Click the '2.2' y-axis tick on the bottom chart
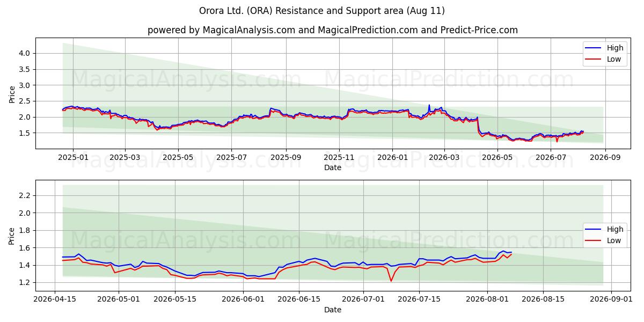This screenshot has height=322, width=644. click(x=26, y=195)
